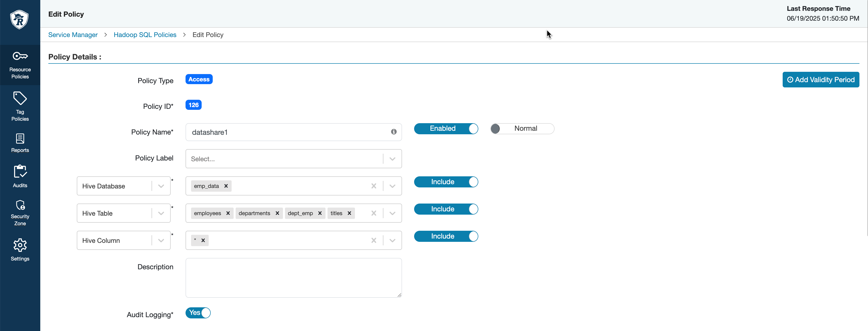The width and height of the screenshot is (868, 331).
Task: Toggle the Normal override switch
Action: tap(522, 128)
